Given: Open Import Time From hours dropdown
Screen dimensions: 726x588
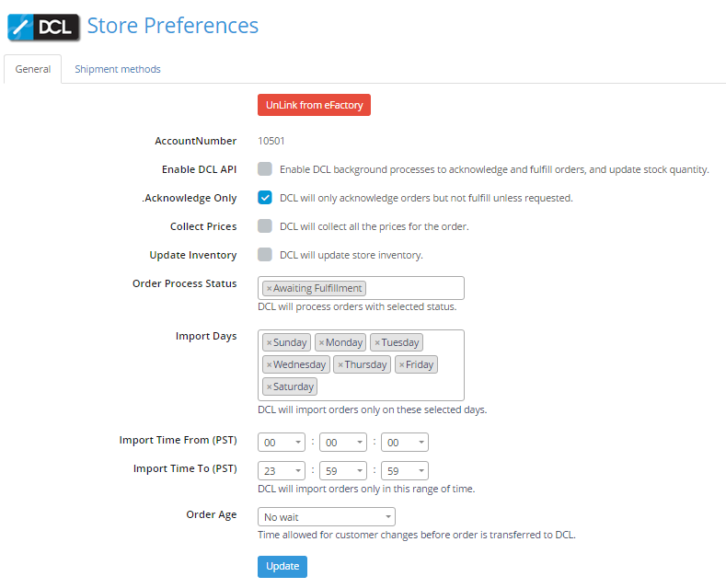Looking at the screenshot, I should point(282,443).
